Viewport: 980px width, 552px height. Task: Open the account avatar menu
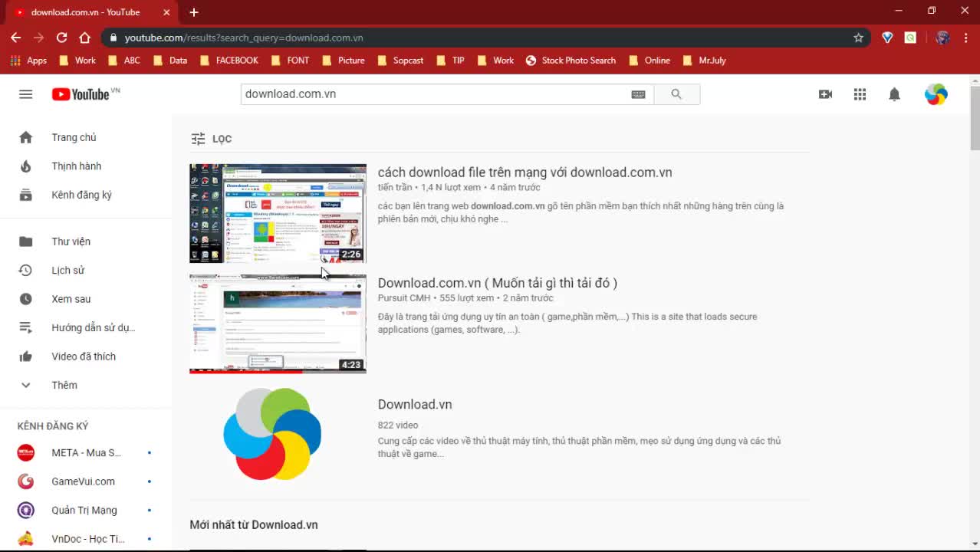pos(936,94)
